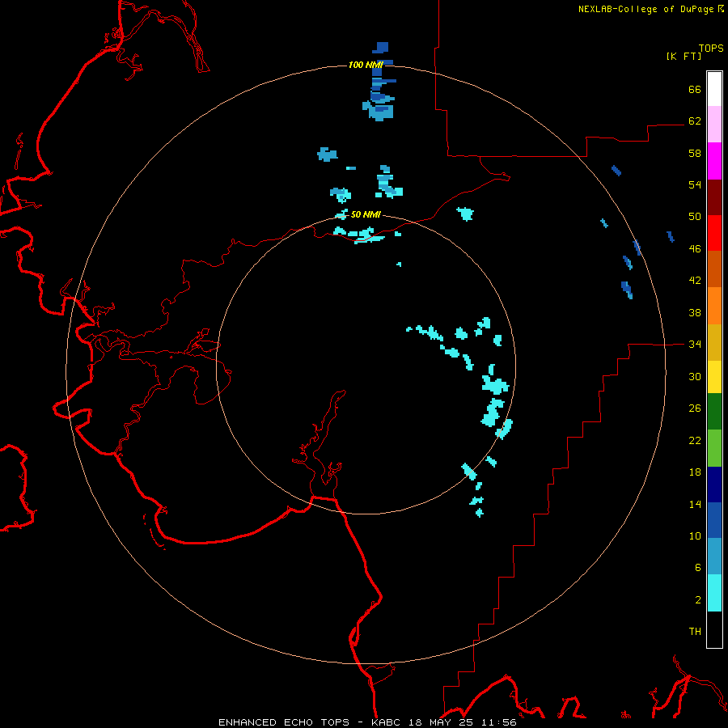The width and height of the screenshot is (728, 728).
Task: Click the cyan 2-6 K FT swatch
Action: point(714,593)
